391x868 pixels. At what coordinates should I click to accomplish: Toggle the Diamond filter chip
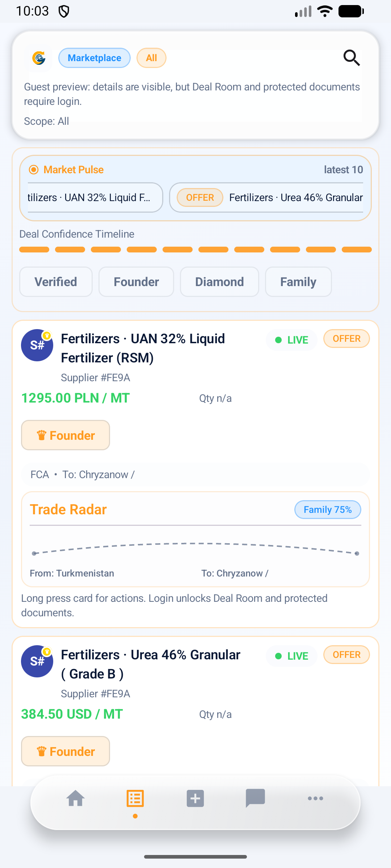219,282
